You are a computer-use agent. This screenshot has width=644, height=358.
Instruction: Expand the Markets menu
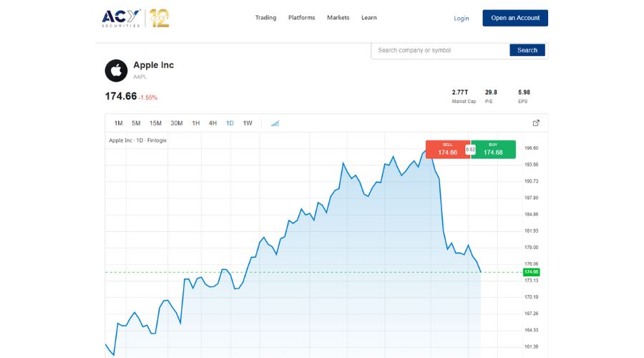tap(337, 18)
